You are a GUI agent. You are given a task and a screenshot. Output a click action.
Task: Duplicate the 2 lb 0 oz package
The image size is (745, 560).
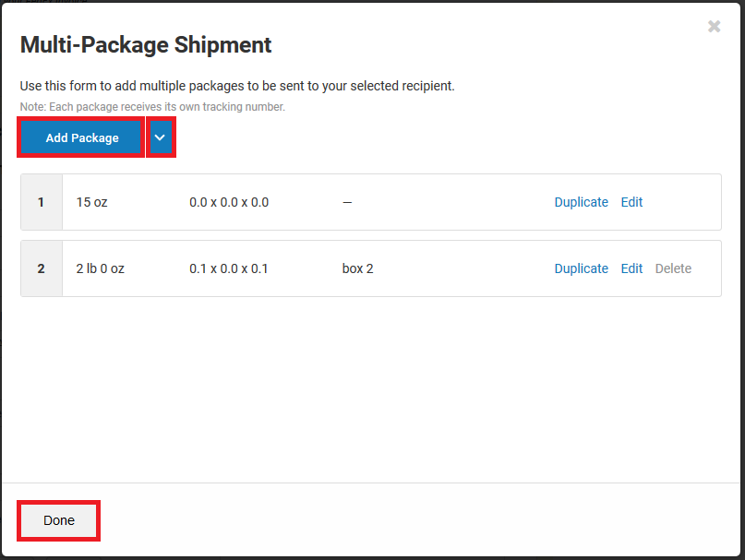coord(581,268)
